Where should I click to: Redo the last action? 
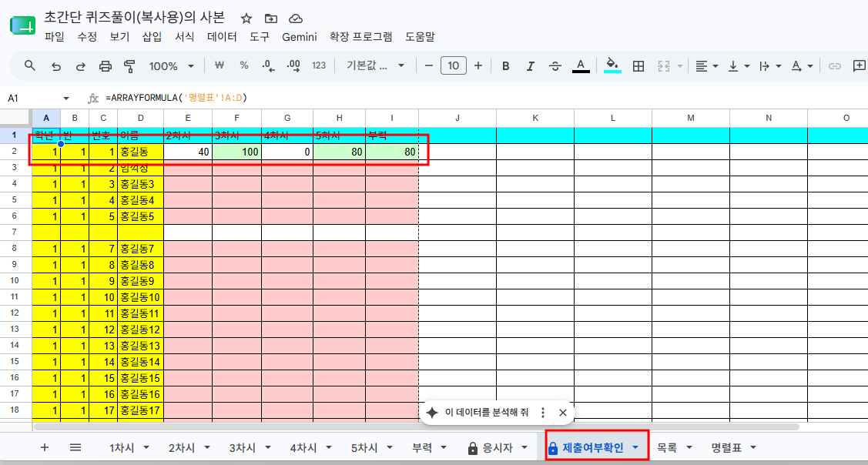pyautogui.click(x=80, y=66)
